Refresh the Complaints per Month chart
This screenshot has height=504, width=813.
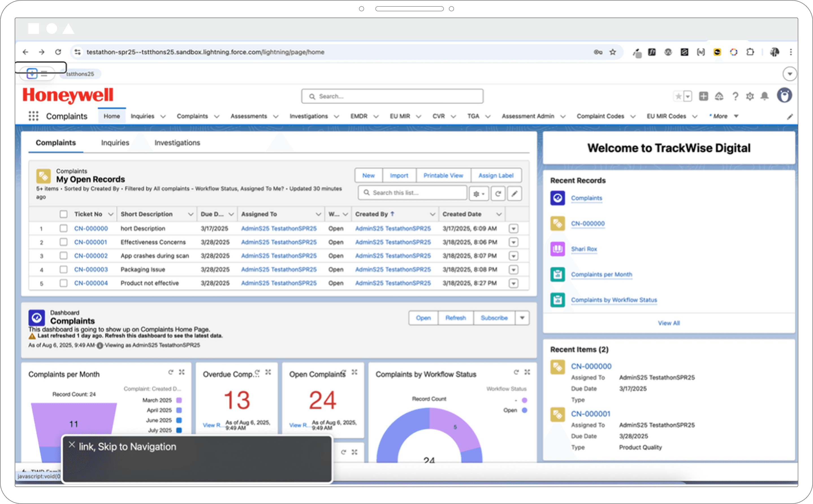click(171, 372)
